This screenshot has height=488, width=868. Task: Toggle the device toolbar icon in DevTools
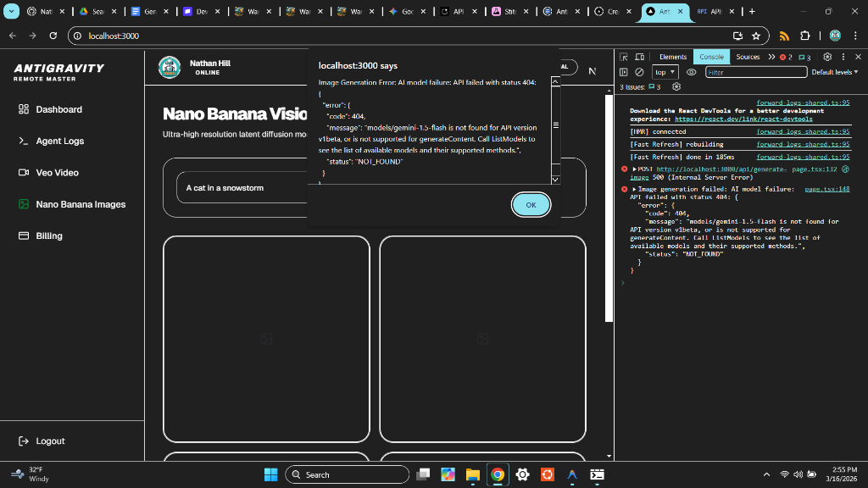(x=640, y=57)
